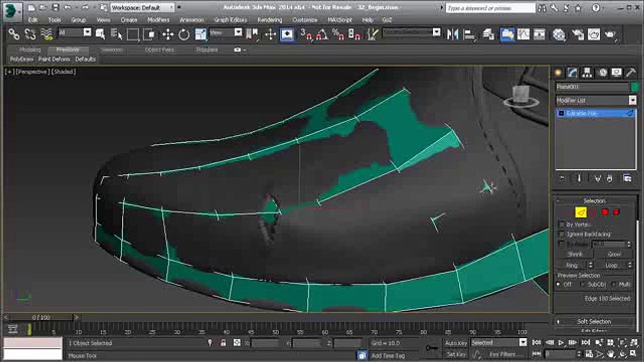Click the Ring selection button
The image size is (644, 362).
(571, 265)
